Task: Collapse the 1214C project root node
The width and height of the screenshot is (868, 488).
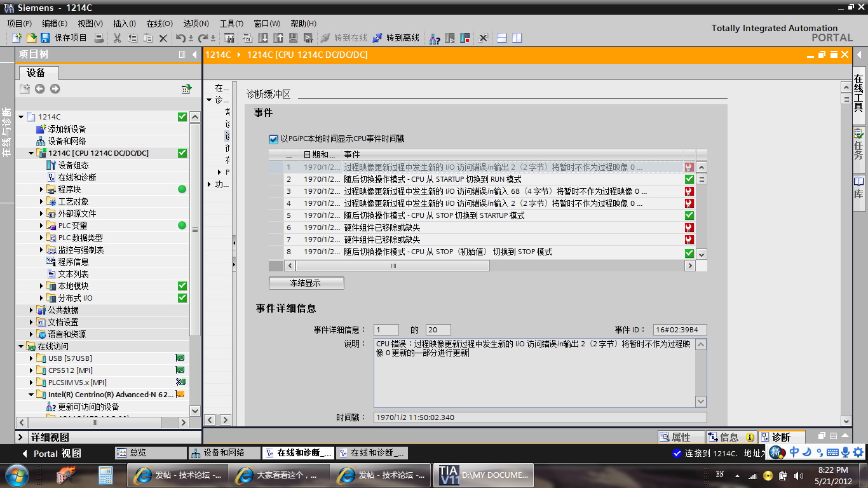Action: tap(21, 117)
